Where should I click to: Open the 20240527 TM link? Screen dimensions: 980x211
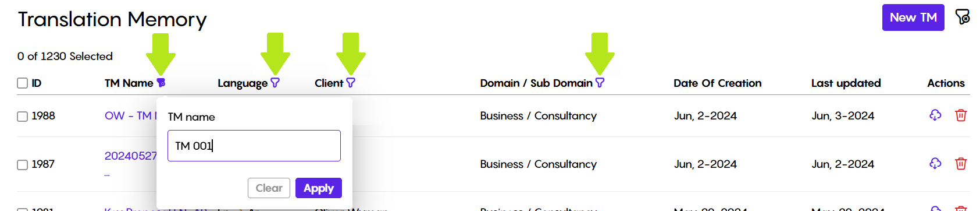pos(130,156)
